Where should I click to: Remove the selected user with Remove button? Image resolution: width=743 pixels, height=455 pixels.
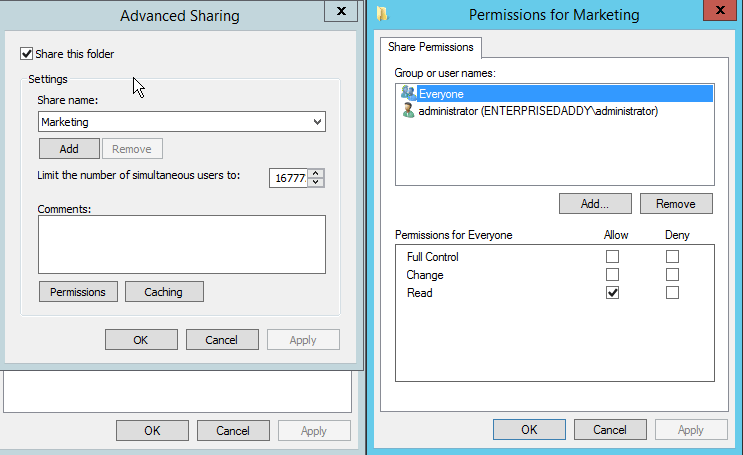coord(675,204)
